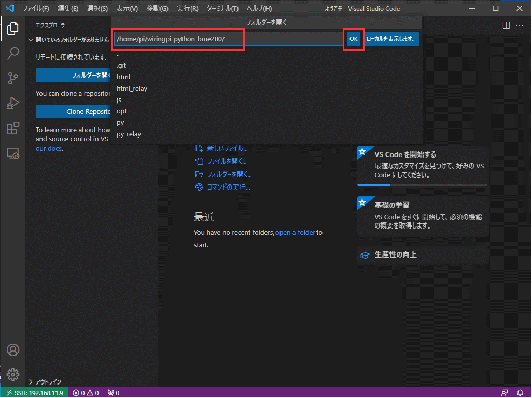Image resolution: width=532 pixels, height=398 pixels.
Task: Open the 基礎の学習 walkthrough card
Action: click(423, 216)
